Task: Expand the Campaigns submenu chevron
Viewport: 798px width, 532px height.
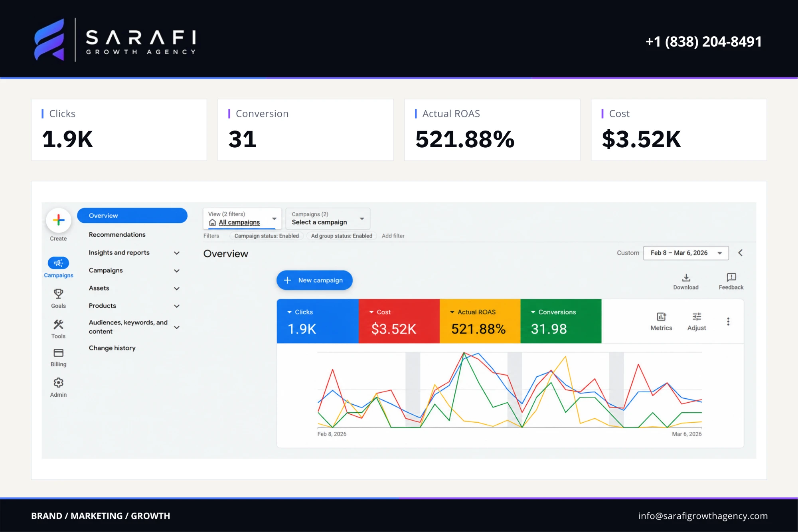Action: pos(177,271)
